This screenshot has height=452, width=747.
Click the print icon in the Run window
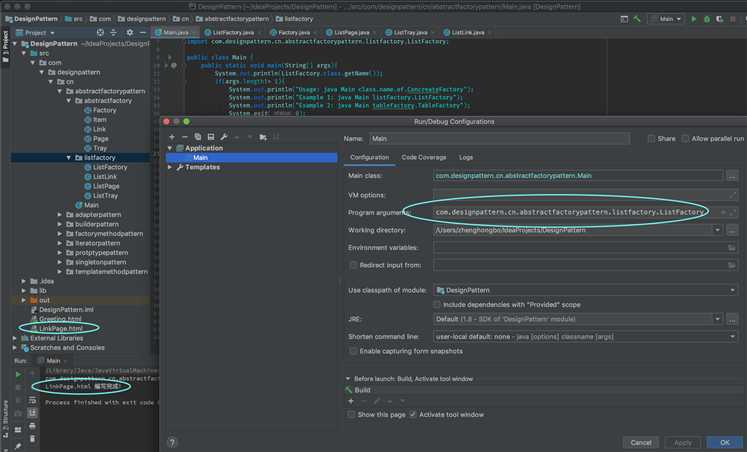tap(32, 425)
